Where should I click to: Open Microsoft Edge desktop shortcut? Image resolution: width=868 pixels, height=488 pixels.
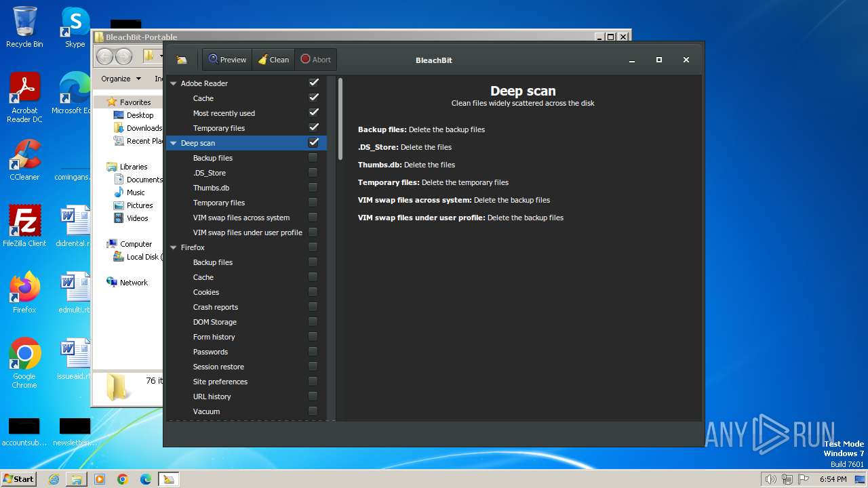click(75, 94)
